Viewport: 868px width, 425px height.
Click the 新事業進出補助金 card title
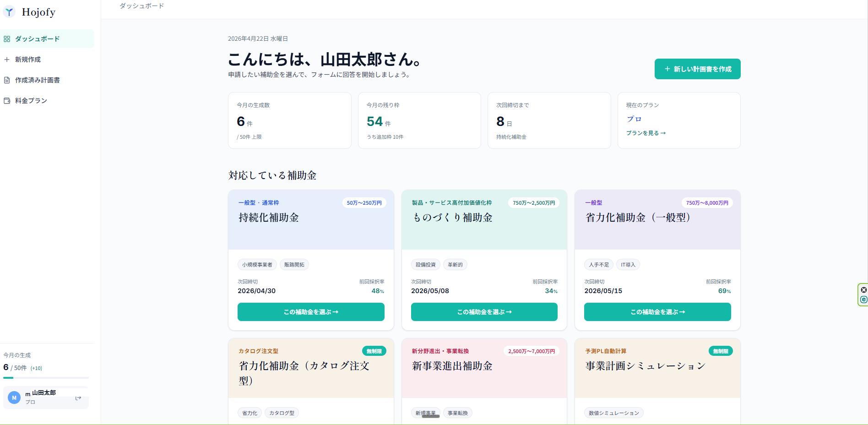click(x=452, y=366)
